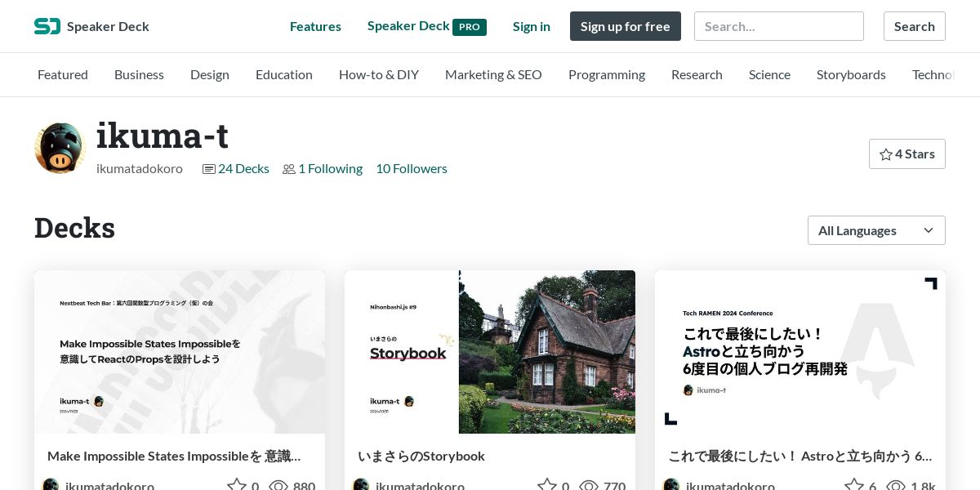The height and width of the screenshot is (490, 980).
Task: Click the 'いまさらのStorybook' title link
Action: pos(421,456)
